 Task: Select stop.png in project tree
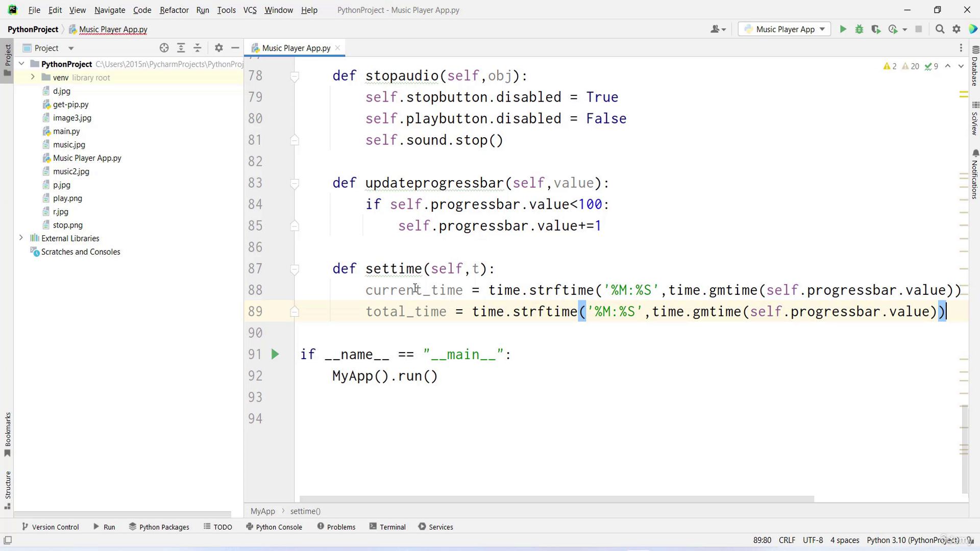(x=68, y=225)
